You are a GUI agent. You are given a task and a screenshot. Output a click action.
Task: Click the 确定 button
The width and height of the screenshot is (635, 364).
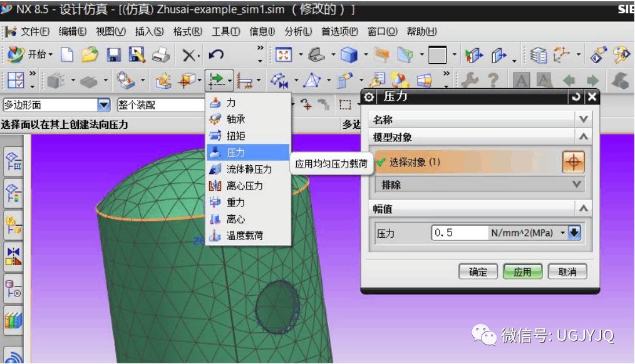tap(478, 272)
